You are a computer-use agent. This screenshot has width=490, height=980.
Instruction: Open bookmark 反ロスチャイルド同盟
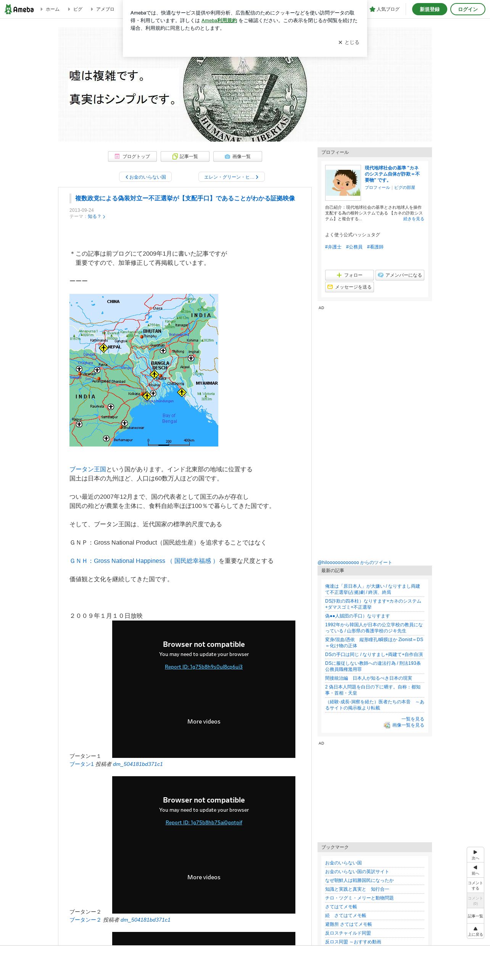pos(348,933)
